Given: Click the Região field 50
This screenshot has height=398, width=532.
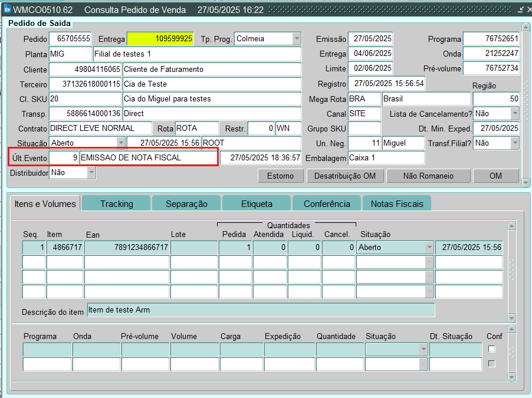Looking at the screenshot, I should point(496,98).
